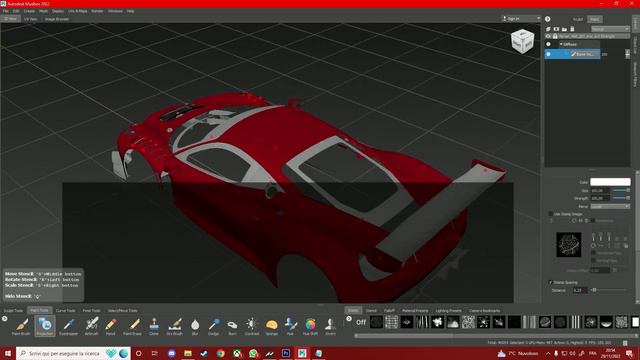Click the view cube navigator

coord(522,41)
